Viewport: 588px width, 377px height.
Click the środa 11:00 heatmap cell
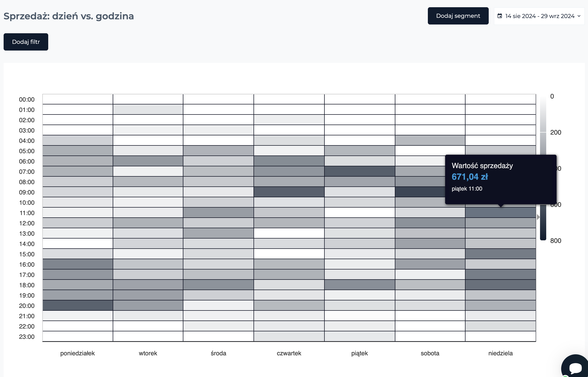[218, 213]
